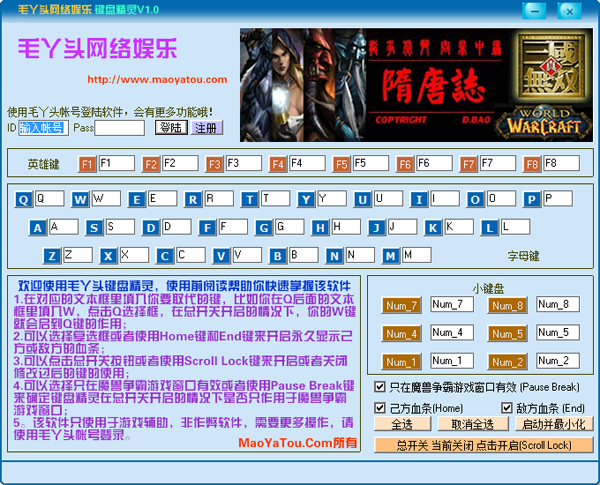Edit the Num_7 replacement text box
The image size is (600, 485).
452,304
